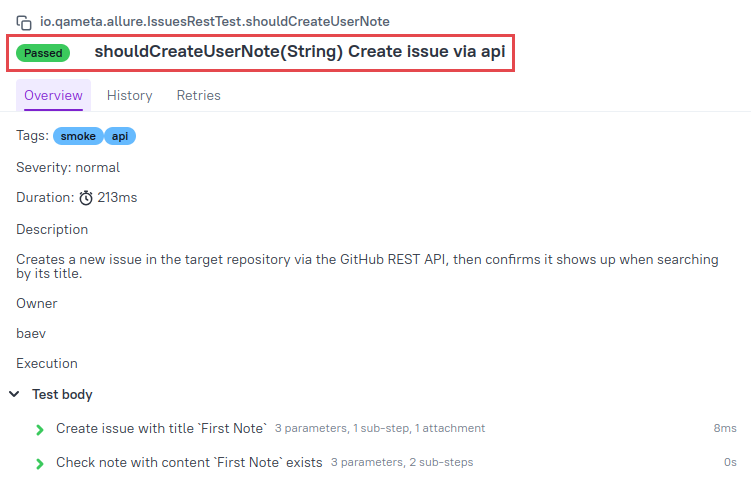Open step Check note with content exists
This screenshot has height=503, width=751.
(x=189, y=462)
